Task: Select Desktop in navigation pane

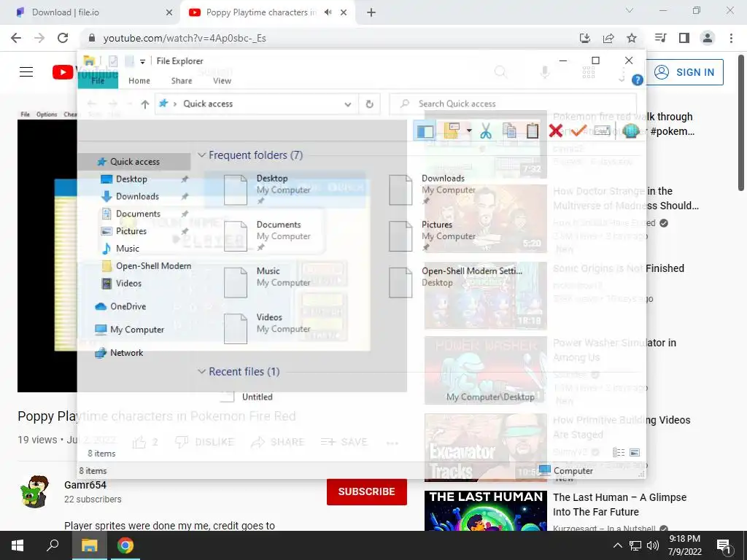Action: coord(131,179)
